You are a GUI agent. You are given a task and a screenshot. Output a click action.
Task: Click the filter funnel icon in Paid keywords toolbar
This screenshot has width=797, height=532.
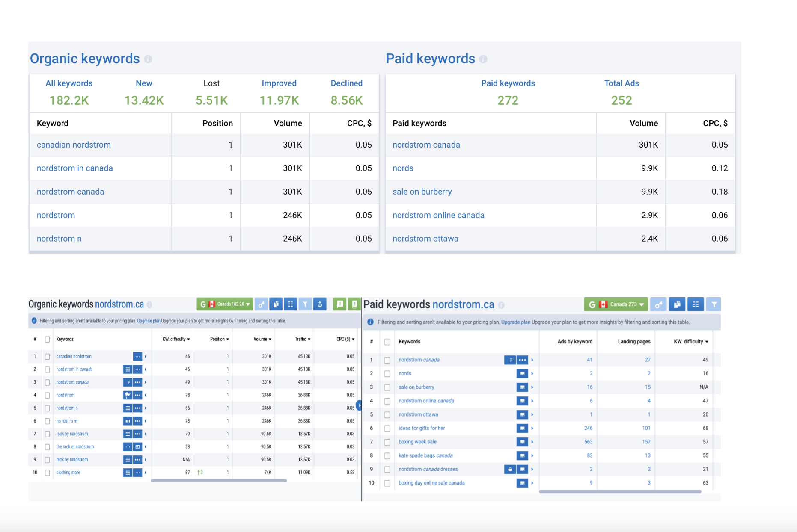coord(714,304)
